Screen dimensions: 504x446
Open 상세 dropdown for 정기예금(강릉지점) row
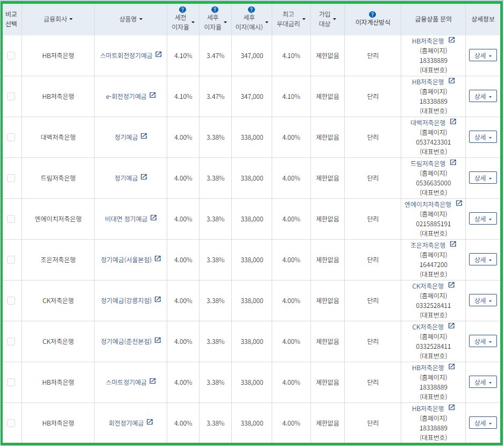pyautogui.click(x=483, y=300)
